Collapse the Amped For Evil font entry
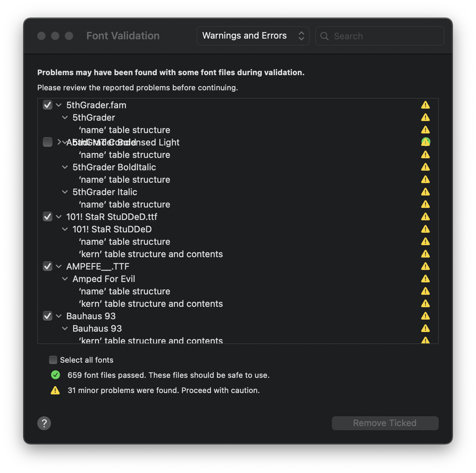The image size is (476, 473). click(x=65, y=279)
